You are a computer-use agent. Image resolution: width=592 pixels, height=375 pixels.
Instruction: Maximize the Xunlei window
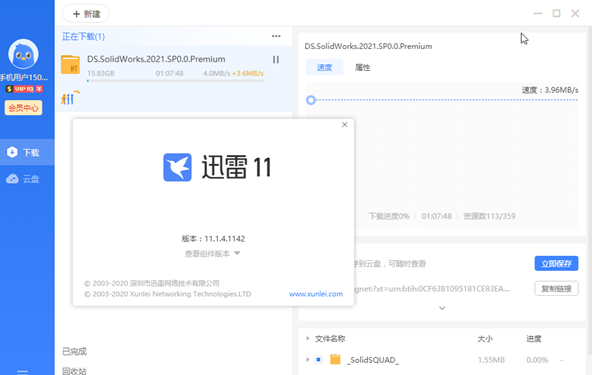click(x=557, y=14)
